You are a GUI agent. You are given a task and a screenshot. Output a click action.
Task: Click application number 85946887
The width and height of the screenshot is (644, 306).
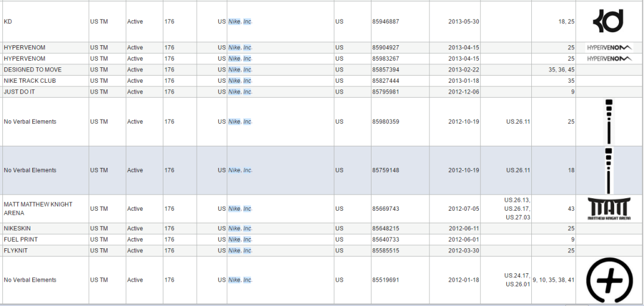[386, 22]
